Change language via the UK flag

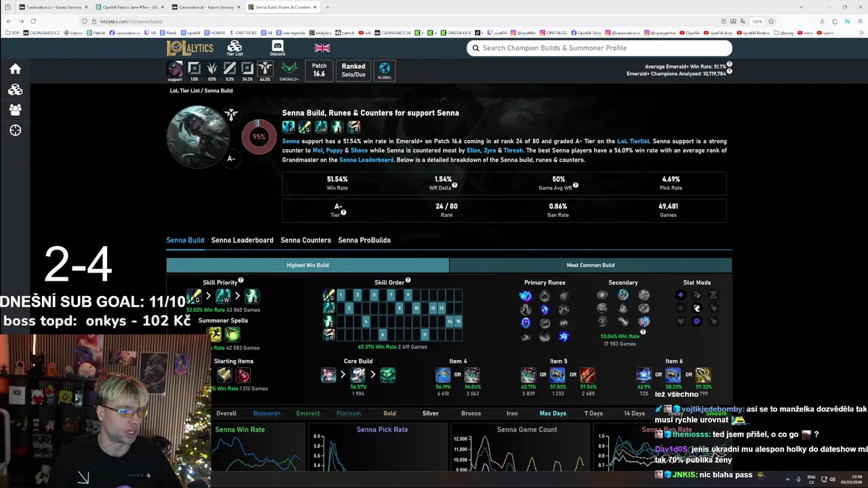pyautogui.click(x=322, y=48)
